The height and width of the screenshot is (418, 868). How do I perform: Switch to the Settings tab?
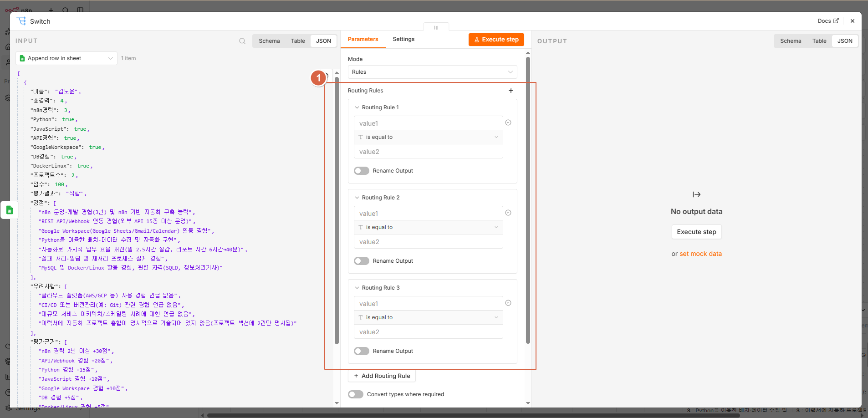click(x=403, y=39)
